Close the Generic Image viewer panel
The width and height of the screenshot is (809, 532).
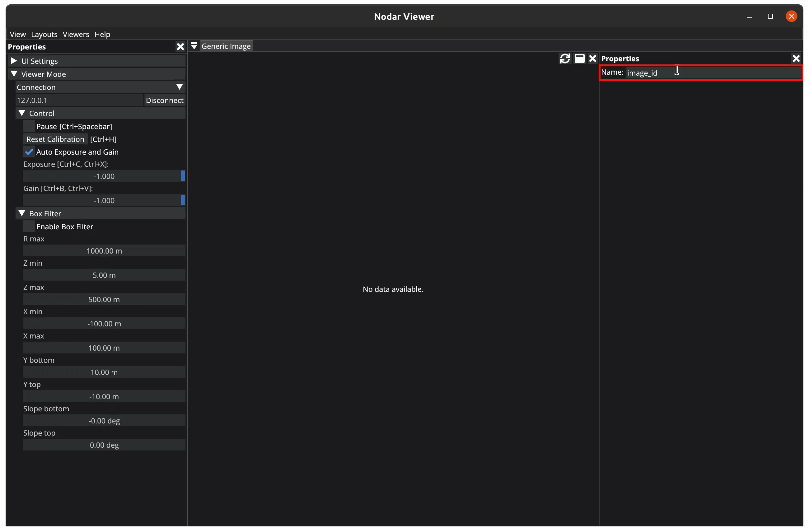[592, 58]
